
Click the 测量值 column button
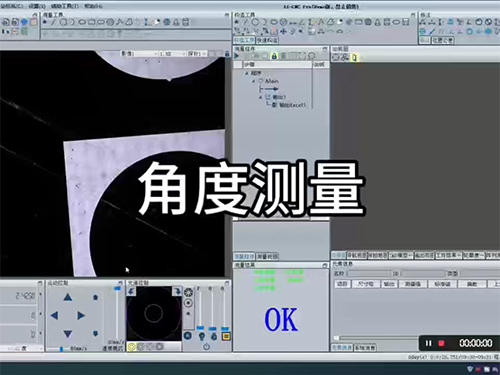[x=412, y=284]
